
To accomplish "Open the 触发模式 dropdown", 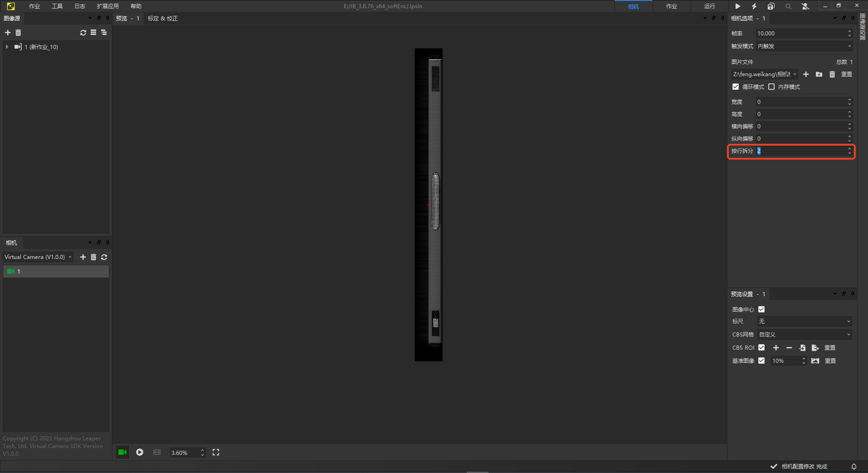I will point(804,46).
